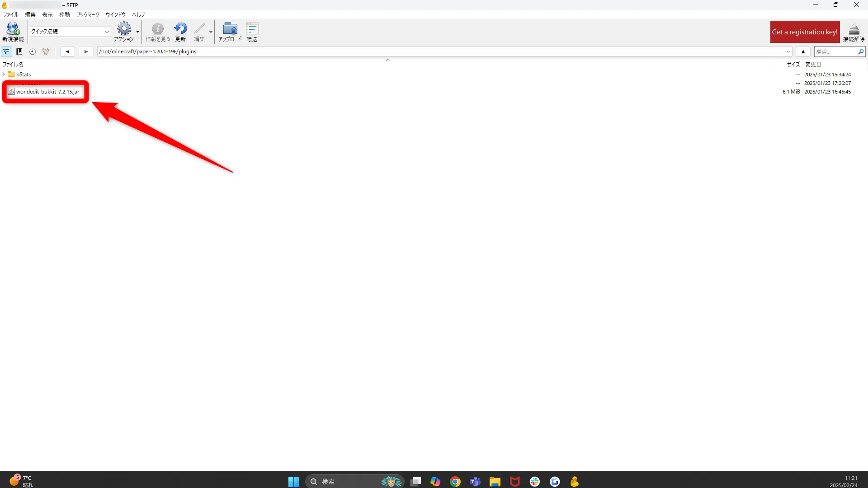Open Copilot from the taskbar

pyautogui.click(x=435, y=482)
